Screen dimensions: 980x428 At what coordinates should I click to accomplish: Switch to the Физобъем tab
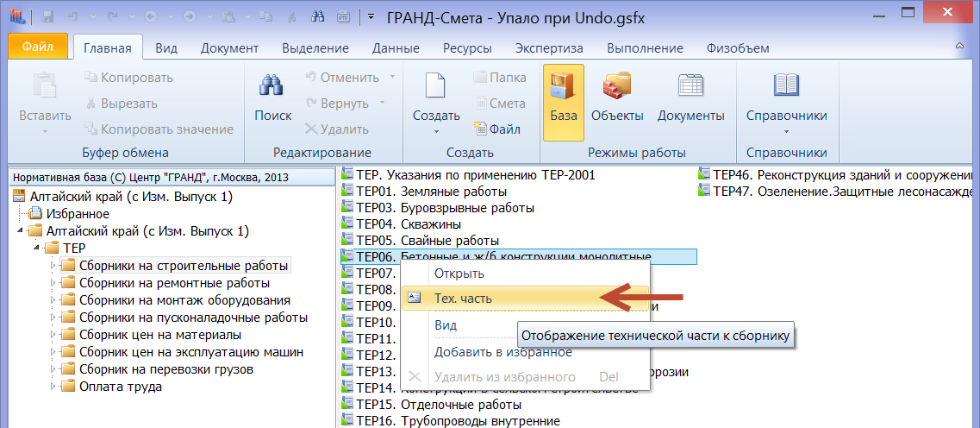[738, 48]
